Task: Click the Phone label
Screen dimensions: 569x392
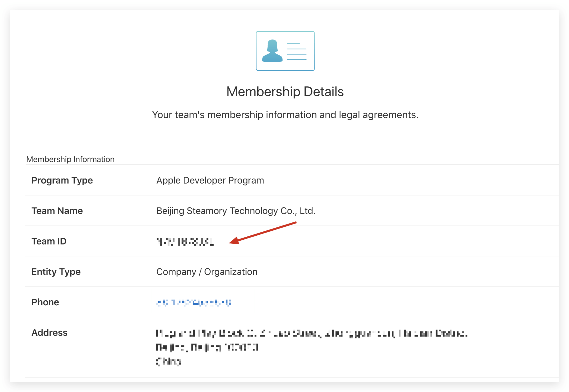Action: point(45,302)
